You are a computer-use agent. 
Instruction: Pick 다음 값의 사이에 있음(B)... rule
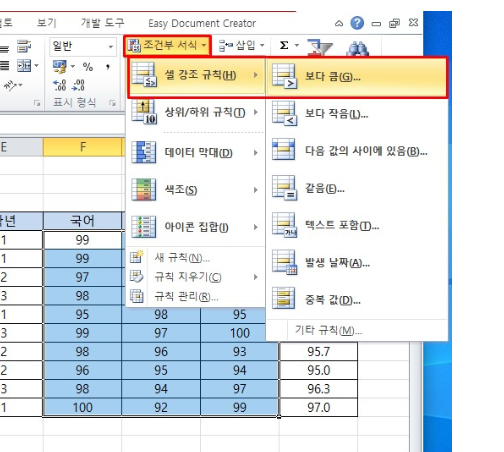[x=357, y=151]
